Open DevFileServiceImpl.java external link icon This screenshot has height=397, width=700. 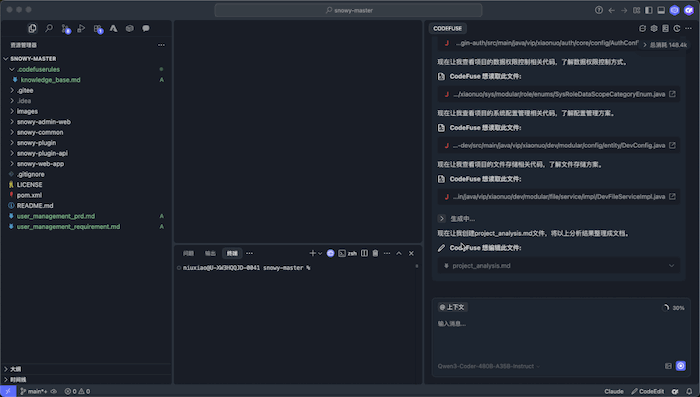[x=672, y=196]
